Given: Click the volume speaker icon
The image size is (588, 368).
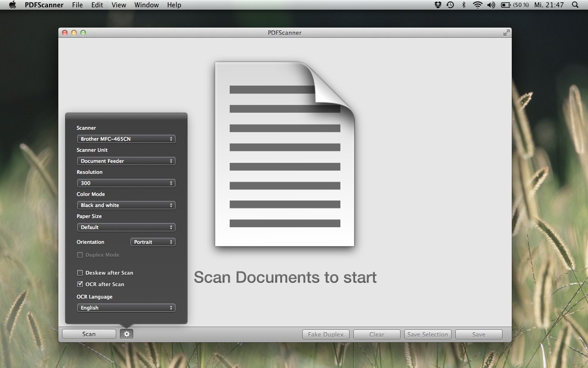Looking at the screenshot, I should pyautogui.click(x=491, y=5).
